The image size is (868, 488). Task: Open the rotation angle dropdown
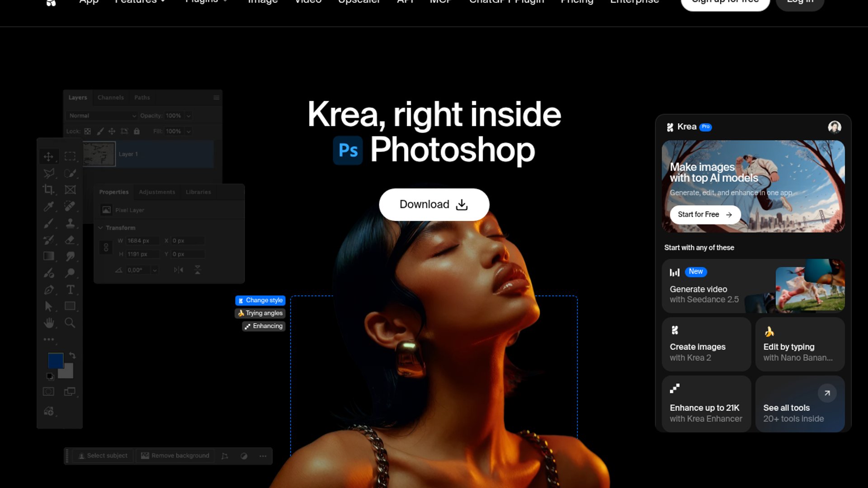(155, 270)
